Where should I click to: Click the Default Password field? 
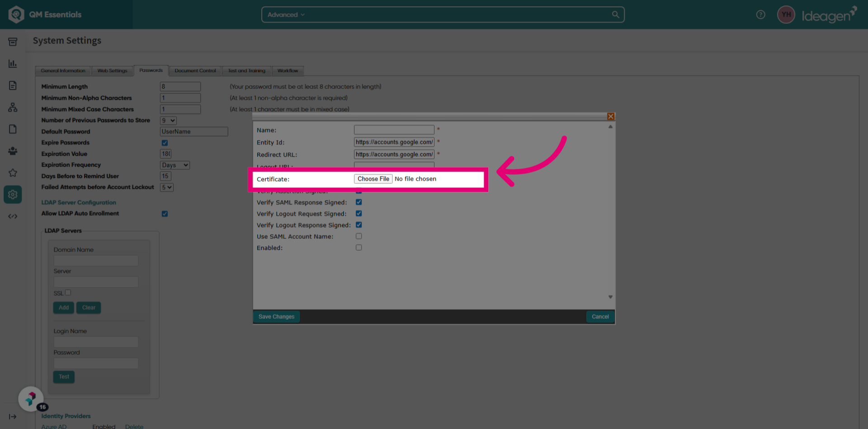click(194, 131)
